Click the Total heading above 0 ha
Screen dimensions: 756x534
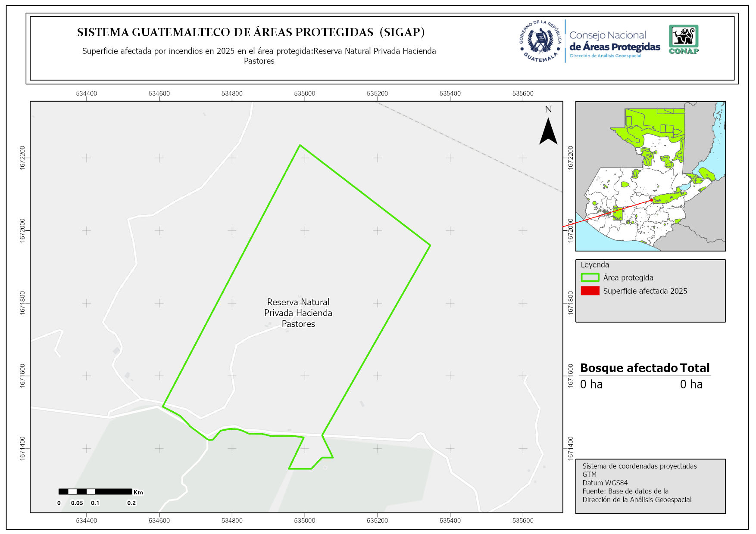pos(694,368)
